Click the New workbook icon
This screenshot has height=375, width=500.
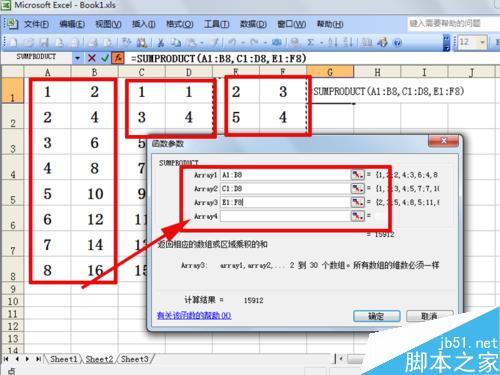[13, 43]
